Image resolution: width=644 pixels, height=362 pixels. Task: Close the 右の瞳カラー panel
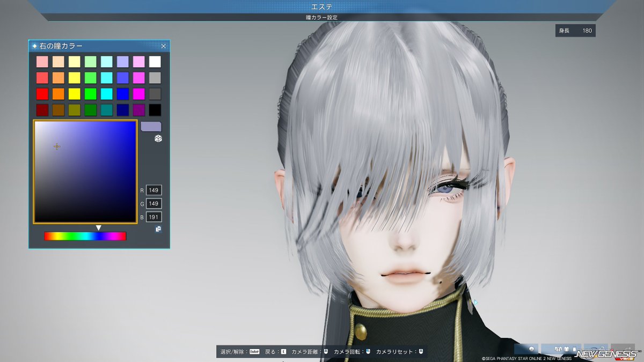(x=164, y=47)
